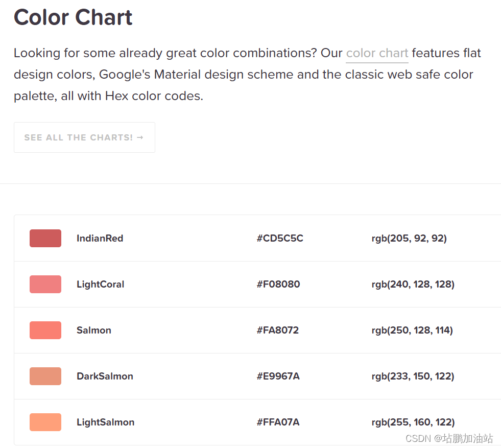Select hex code #F08080
Screen dimensions: 501x448
tap(278, 284)
